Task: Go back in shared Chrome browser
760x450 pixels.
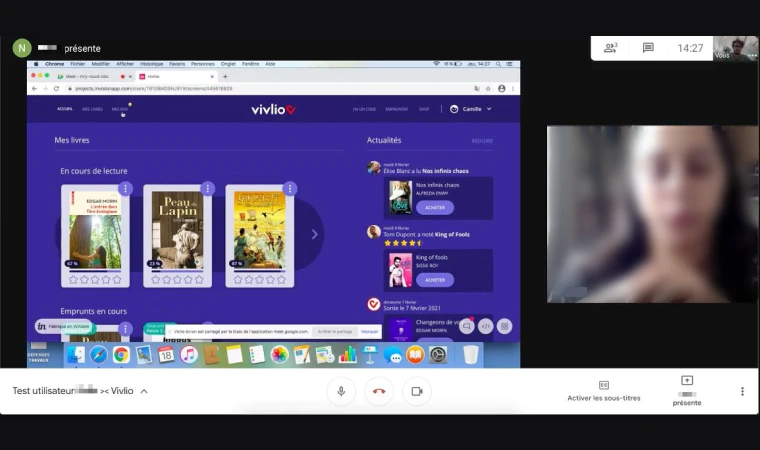Action: pyautogui.click(x=34, y=89)
